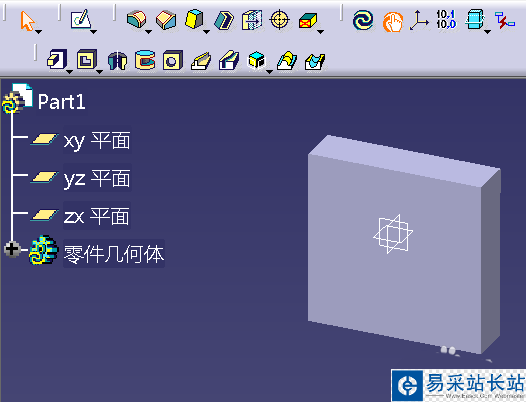
Task: Select 零件几何体 in the tree
Action: (114, 254)
